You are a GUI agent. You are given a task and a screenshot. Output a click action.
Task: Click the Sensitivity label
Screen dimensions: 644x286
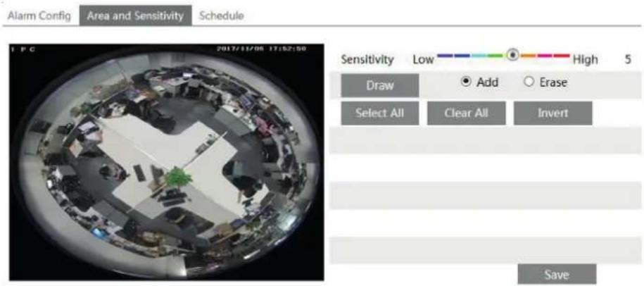pyautogui.click(x=367, y=60)
